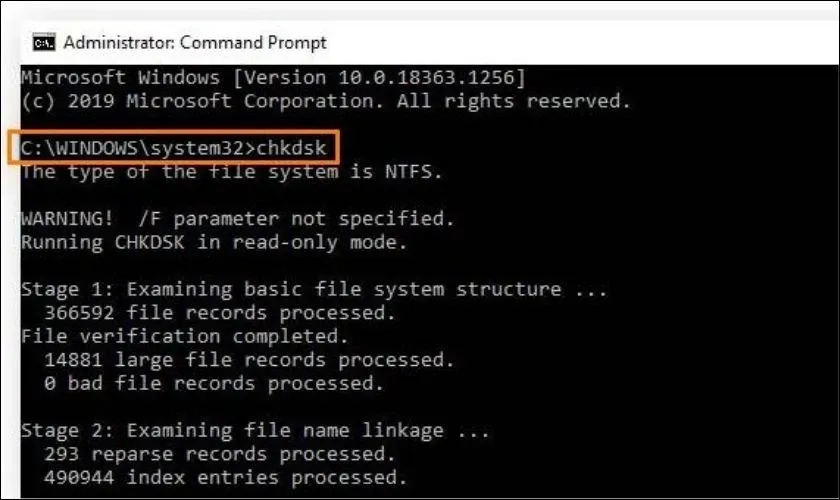Click the Running CHKDSK in read-only mode line

[212, 242]
